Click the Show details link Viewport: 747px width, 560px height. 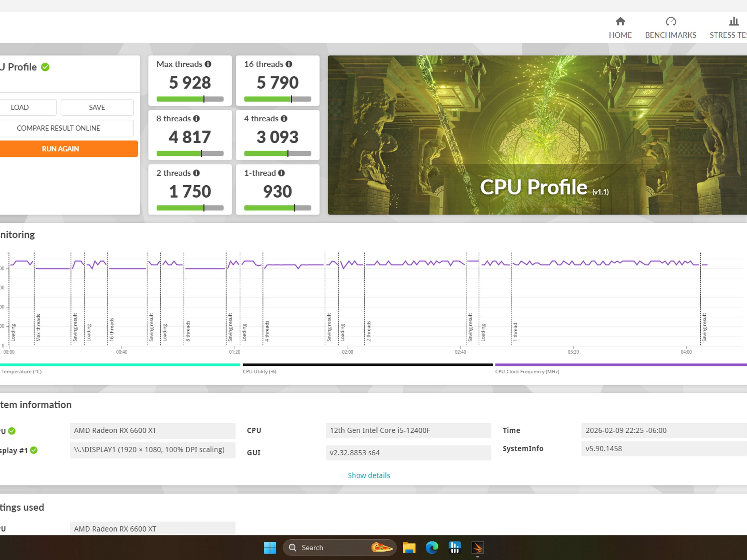click(x=369, y=475)
